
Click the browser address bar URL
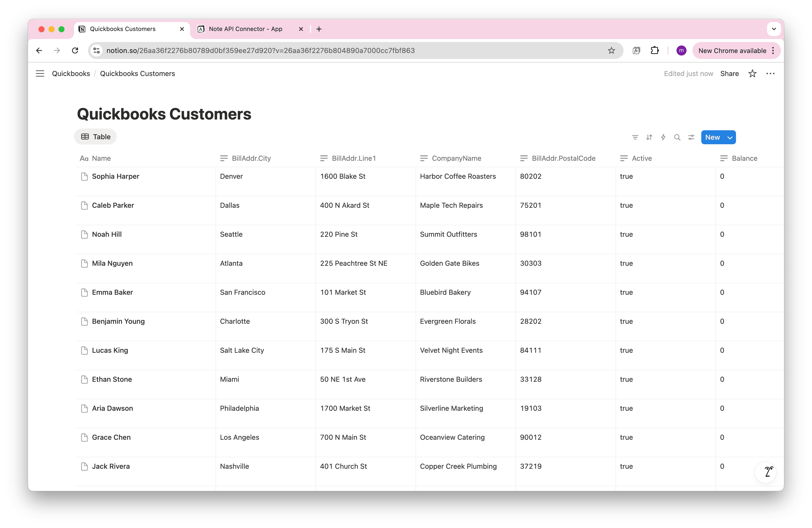[261, 50]
